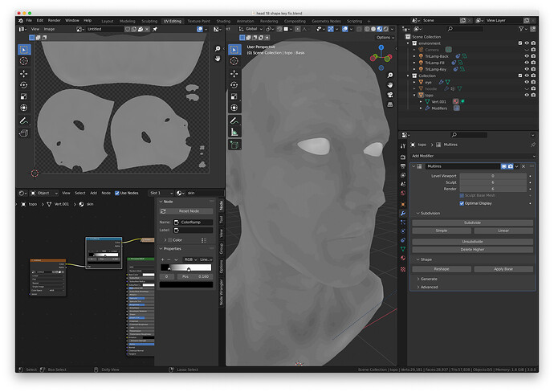Toggle visibility of eye object
The height and width of the screenshot is (392, 554).
527,82
